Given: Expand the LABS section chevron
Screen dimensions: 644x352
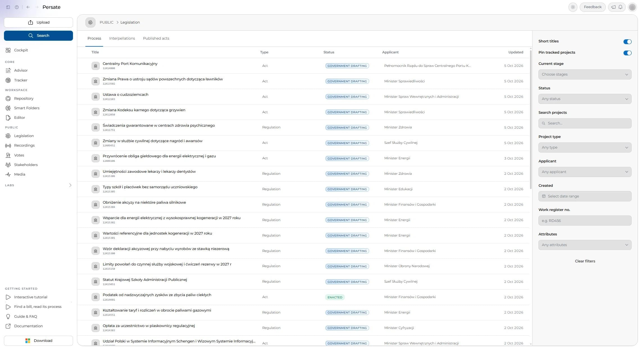Looking at the screenshot, I should click(x=70, y=185).
